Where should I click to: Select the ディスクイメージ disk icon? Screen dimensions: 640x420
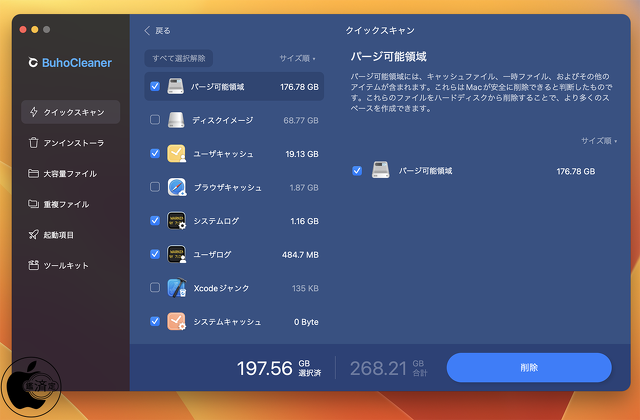(x=177, y=120)
